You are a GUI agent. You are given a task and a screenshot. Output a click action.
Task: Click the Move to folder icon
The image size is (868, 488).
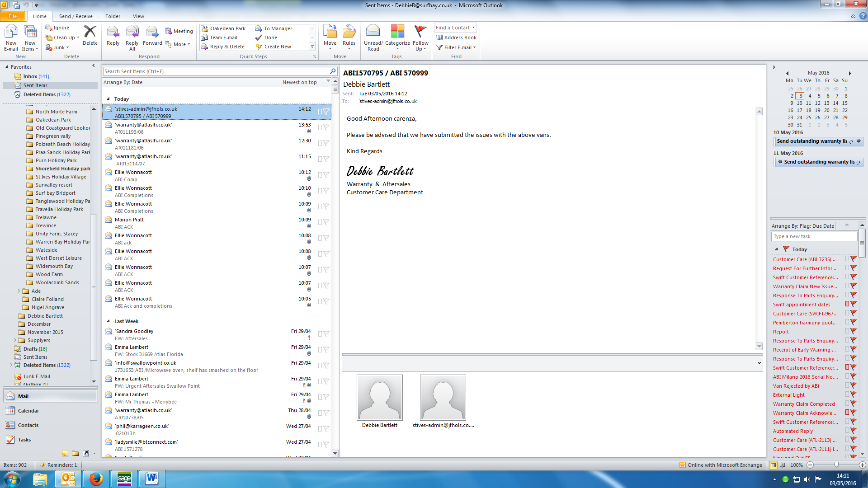[x=330, y=33]
